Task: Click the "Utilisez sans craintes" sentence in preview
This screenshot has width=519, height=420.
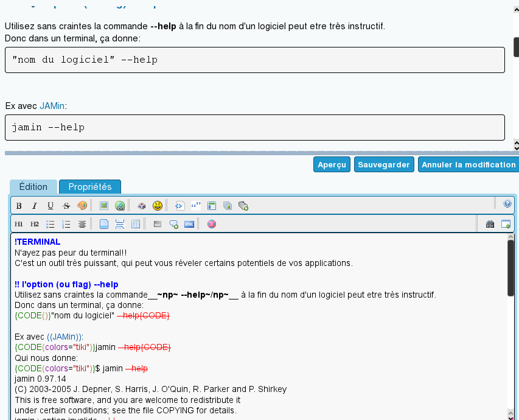Action: [195, 26]
